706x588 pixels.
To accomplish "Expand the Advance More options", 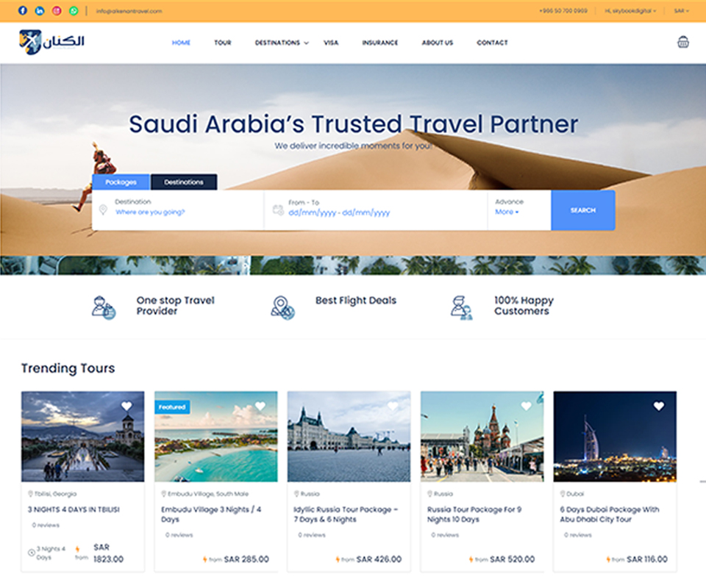I will pyautogui.click(x=507, y=212).
